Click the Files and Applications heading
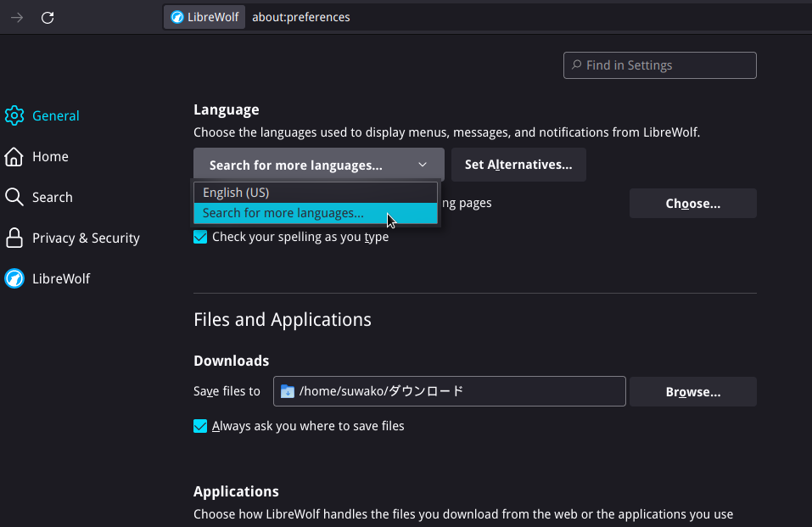Viewport: 812px width, 527px height. [x=283, y=320]
